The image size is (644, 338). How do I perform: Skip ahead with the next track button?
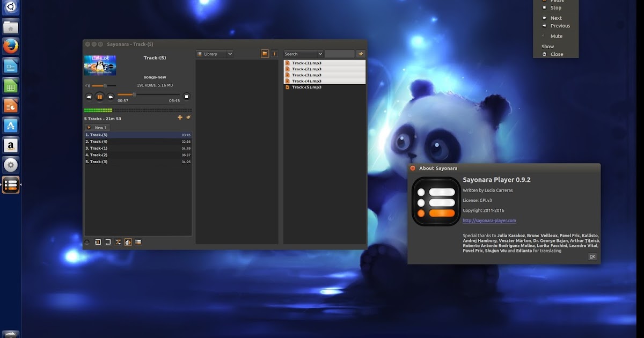click(111, 97)
